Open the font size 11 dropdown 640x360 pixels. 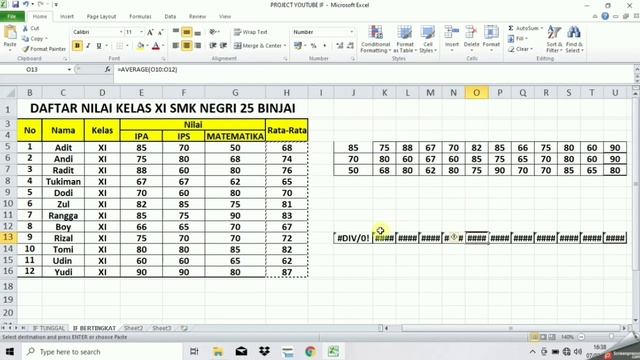[x=141, y=32]
